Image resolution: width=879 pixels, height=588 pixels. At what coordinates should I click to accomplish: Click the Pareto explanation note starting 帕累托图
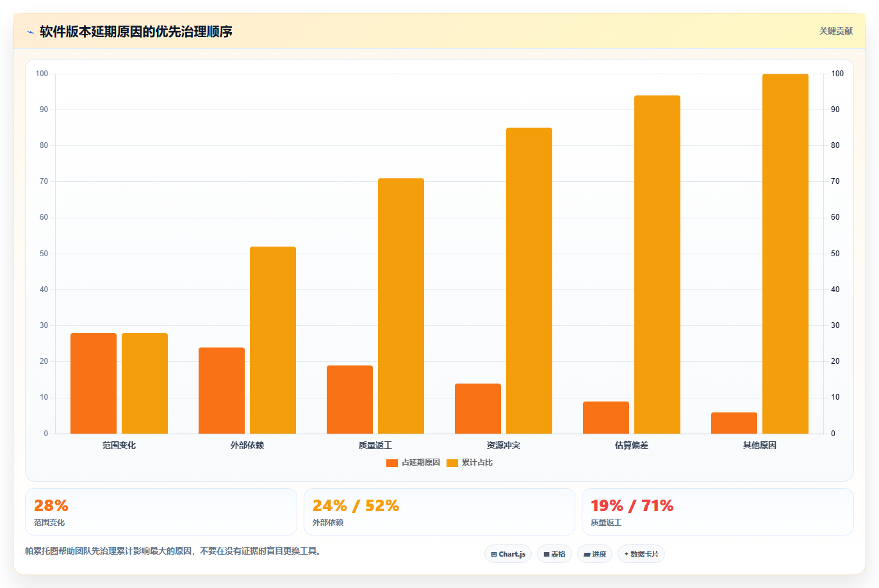[173, 551]
